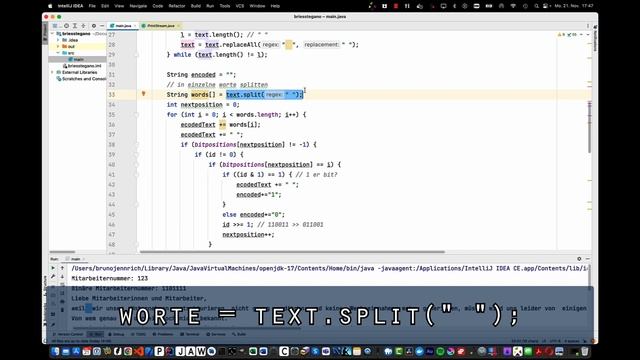The image size is (640, 360).
Task: Click the editor horizontal scrollbar
Action: pos(292,252)
